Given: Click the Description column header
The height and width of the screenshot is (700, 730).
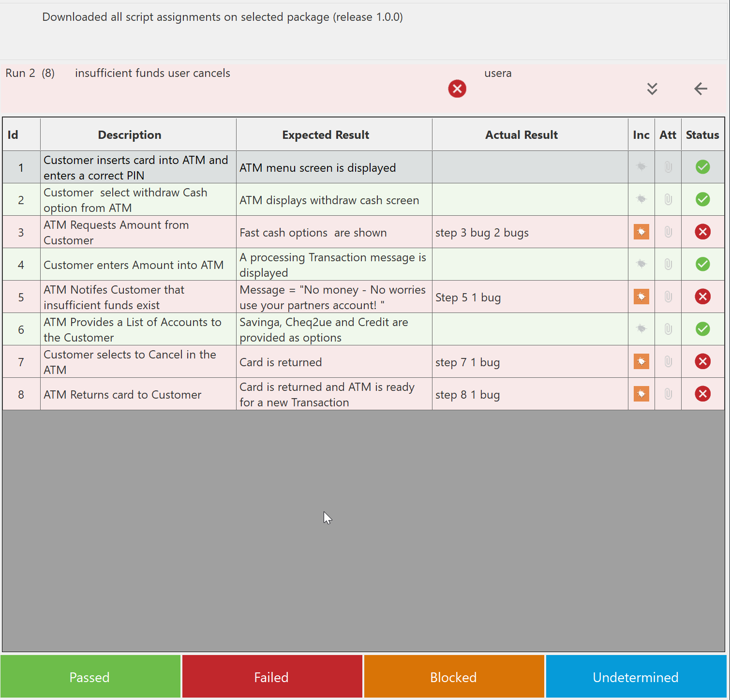Looking at the screenshot, I should pos(130,135).
